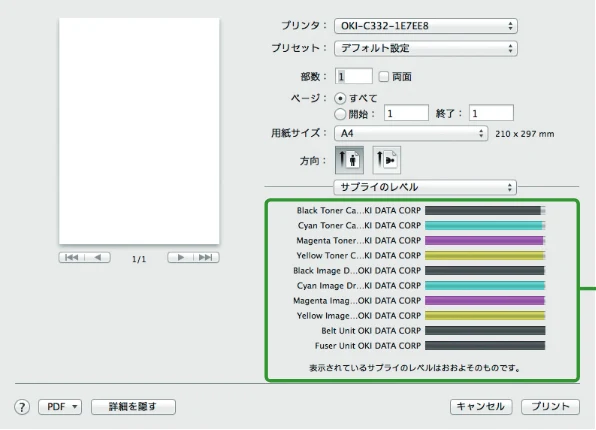Open the プリンタ OKI-C332-1E7EE8 dropdown
This screenshot has height=430, width=596.
(426, 26)
